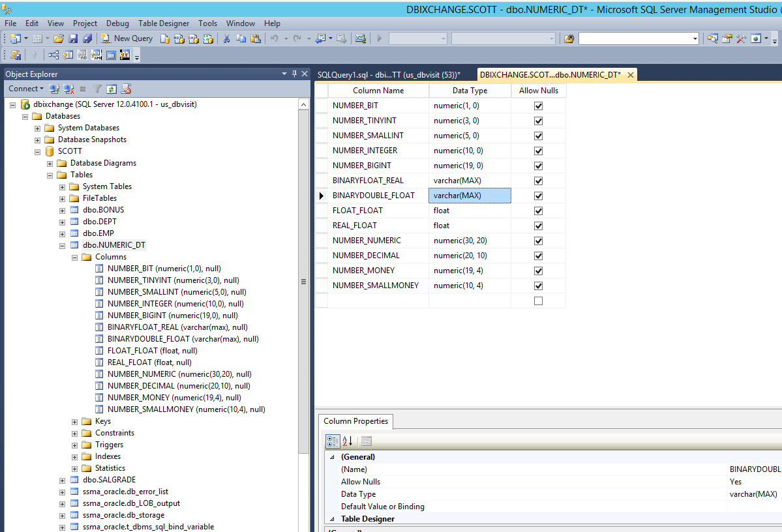
Task: Click the Database Engine Query icon
Action: (x=164, y=38)
